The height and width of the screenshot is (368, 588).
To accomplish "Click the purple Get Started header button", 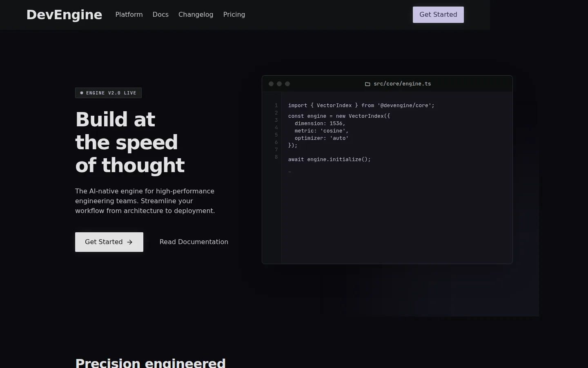I will click(438, 15).
